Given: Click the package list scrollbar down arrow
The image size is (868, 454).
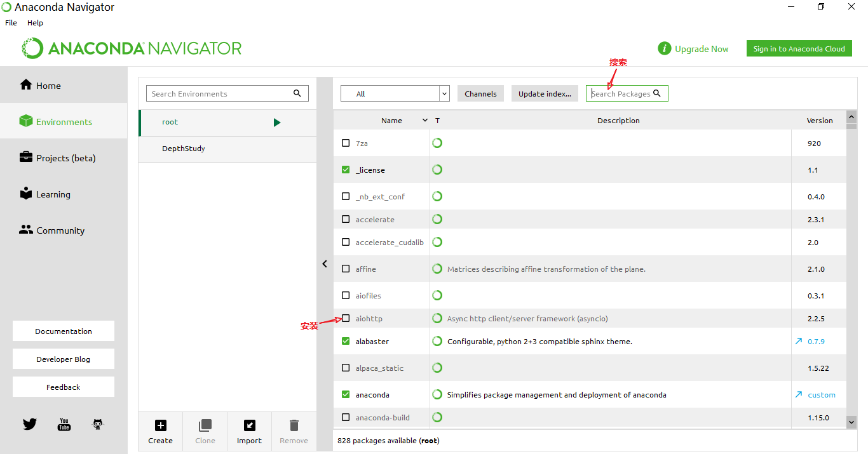Looking at the screenshot, I should [851, 421].
